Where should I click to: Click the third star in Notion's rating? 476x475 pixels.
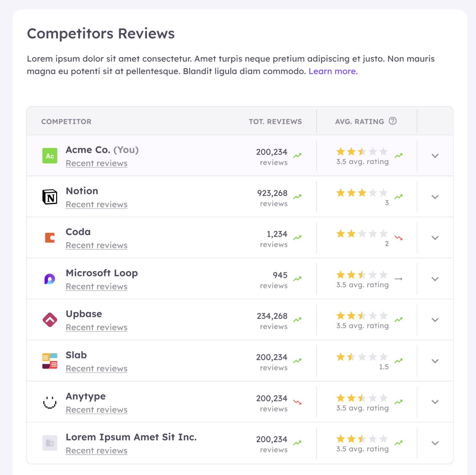pyautogui.click(x=362, y=193)
